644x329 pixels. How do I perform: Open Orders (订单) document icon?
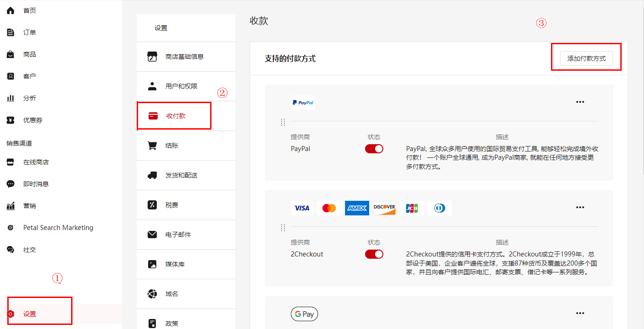coord(10,32)
